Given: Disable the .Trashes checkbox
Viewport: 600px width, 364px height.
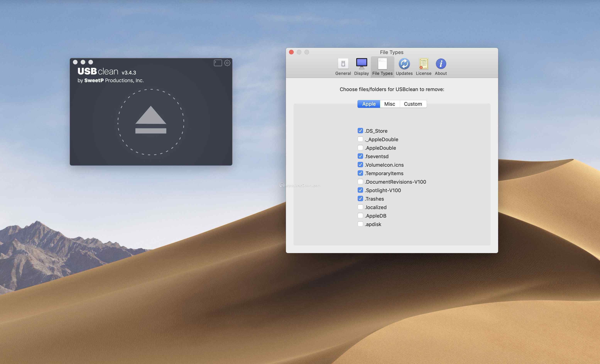Looking at the screenshot, I should 360,199.
